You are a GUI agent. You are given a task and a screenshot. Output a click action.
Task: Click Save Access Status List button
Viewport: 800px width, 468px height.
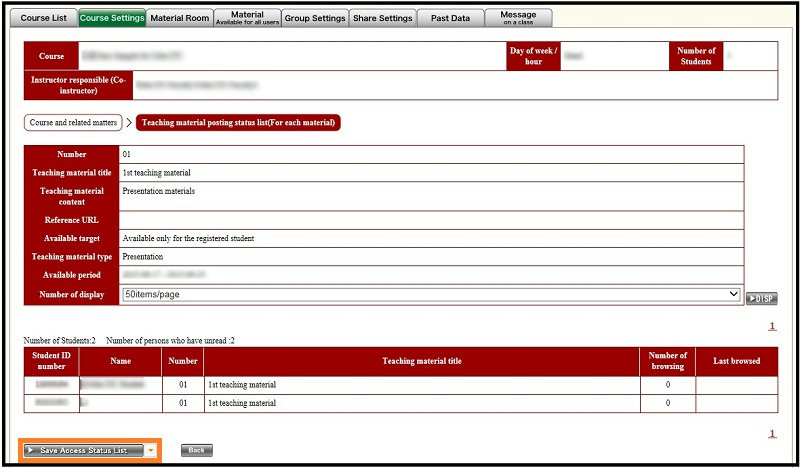coord(84,451)
